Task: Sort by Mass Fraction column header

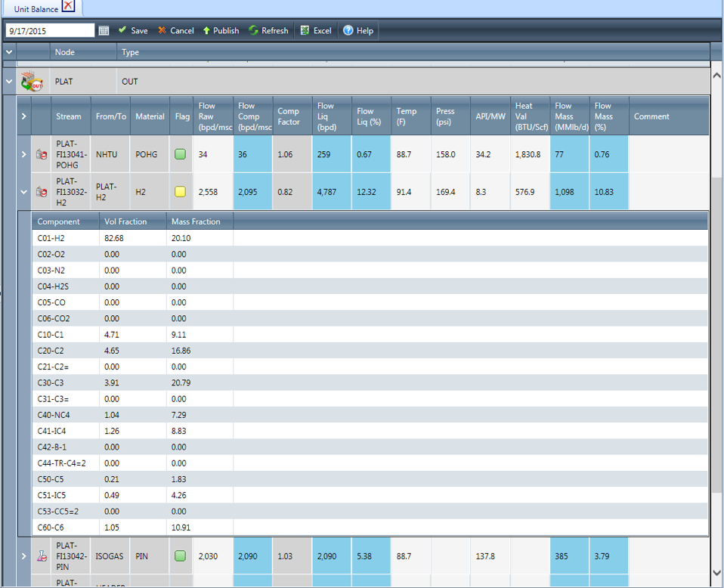Action: (196, 221)
